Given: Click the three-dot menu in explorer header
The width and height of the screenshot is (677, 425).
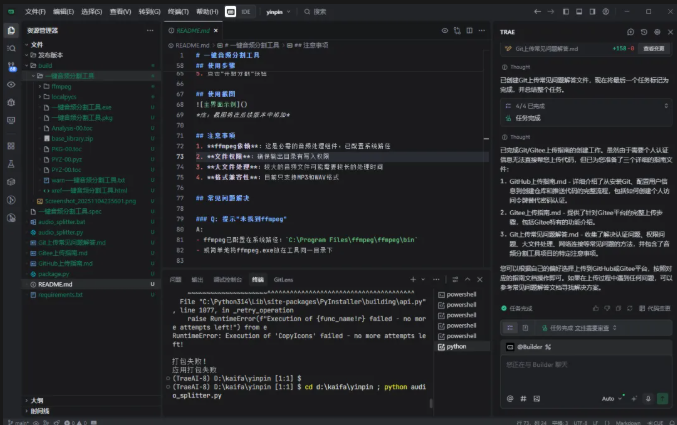Looking at the screenshot, I should click(151, 31).
